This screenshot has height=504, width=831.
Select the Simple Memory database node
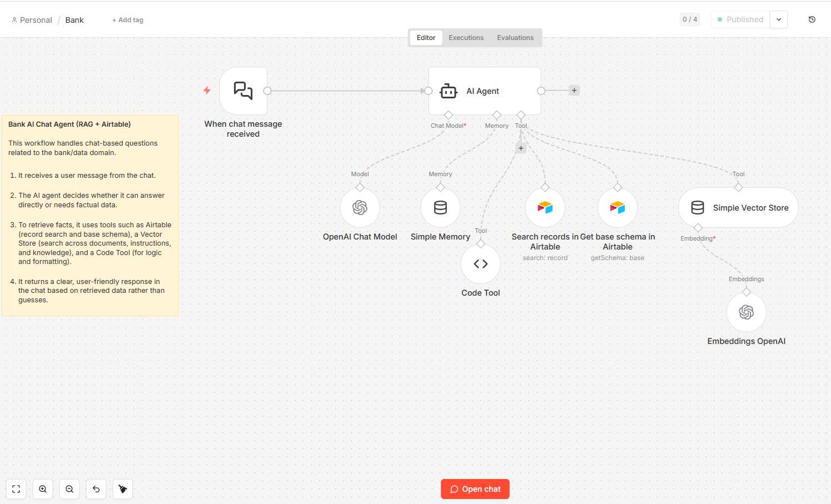pyautogui.click(x=440, y=208)
